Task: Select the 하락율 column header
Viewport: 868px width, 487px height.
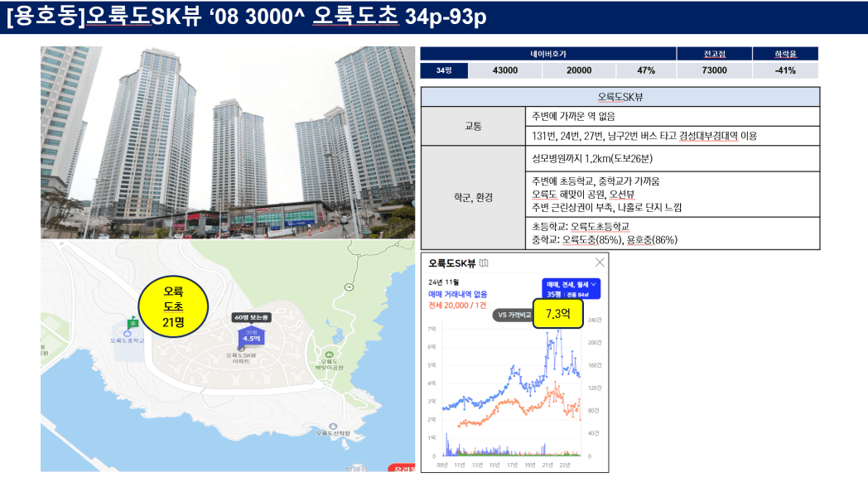Action: pos(785,54)
